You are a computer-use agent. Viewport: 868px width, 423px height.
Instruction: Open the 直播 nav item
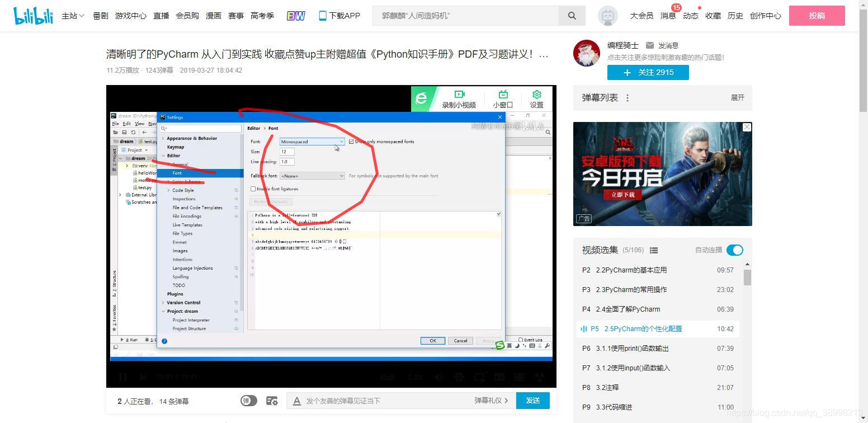[x=161, y=16]
